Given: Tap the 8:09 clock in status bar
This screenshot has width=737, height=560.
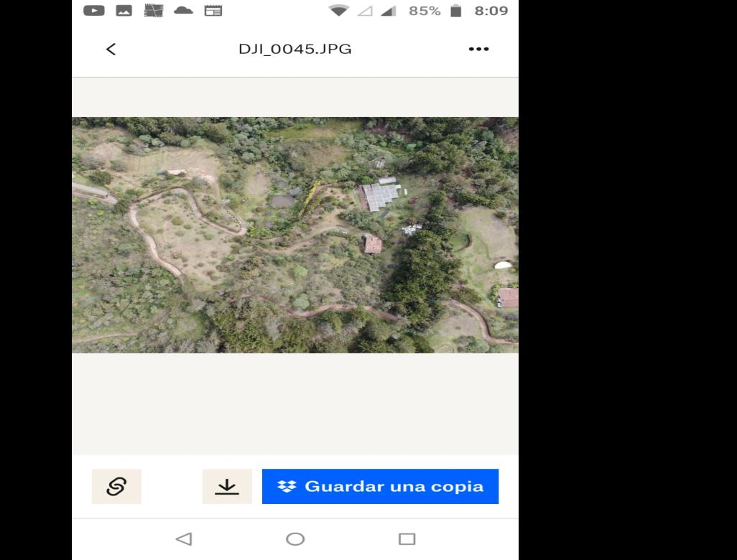Looking at the screenshot, I should tap(491, 11).
